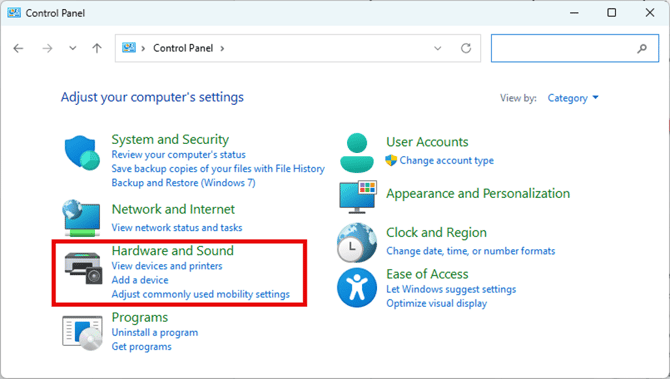Expand the View by Category dropdown
The height and width of the screenshot is (379, 670).
click(x=573, y=98)
